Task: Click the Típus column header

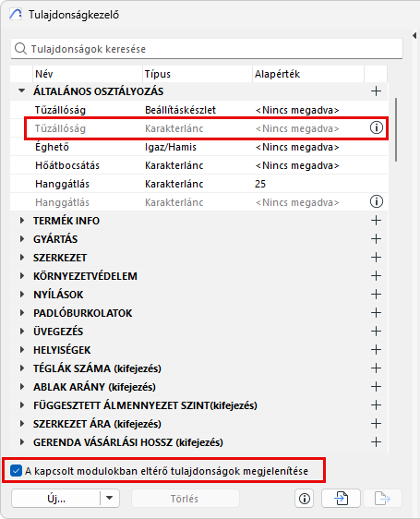Action: pos(198,74)
